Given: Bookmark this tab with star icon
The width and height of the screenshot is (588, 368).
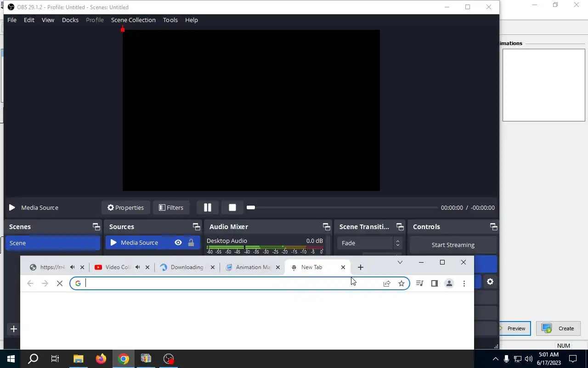Looking at the screenshot, I should (401, 283).
